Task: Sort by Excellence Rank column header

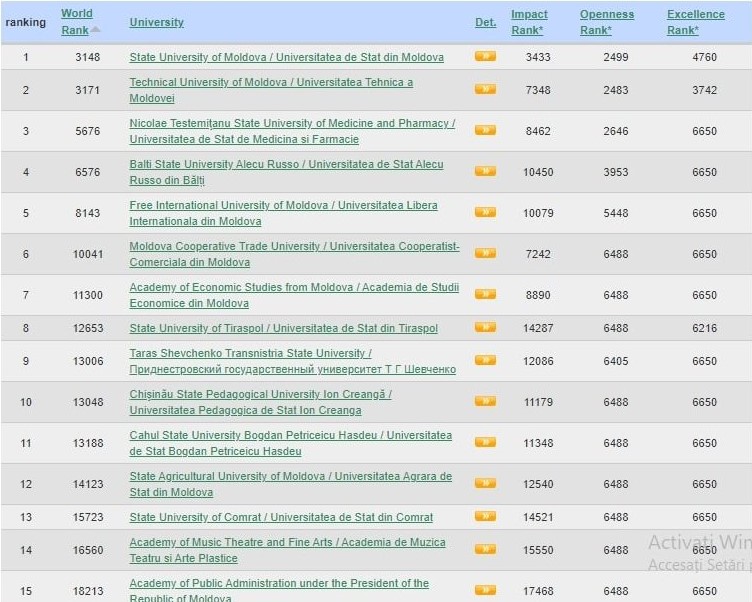Action: point(695,22)
